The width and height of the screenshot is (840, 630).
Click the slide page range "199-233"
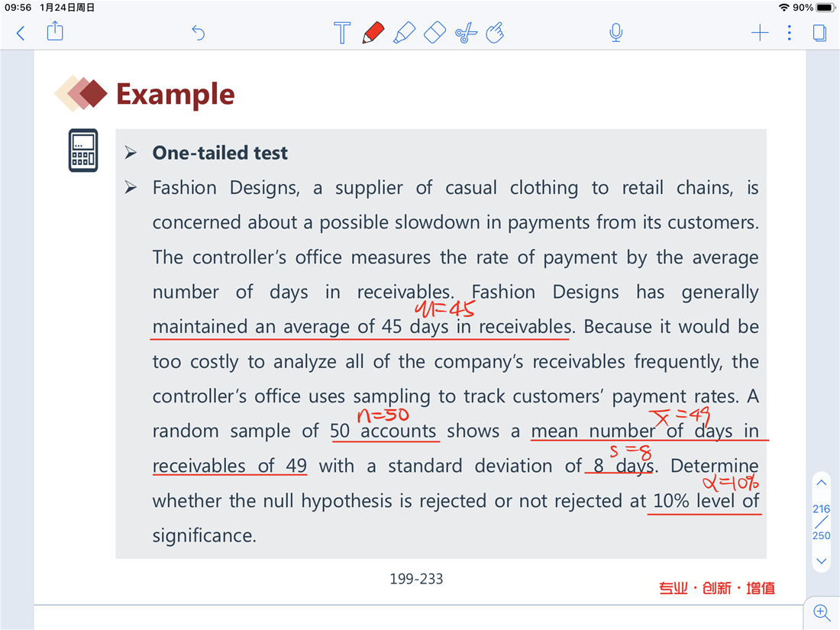pyautogui.click(x=416, y=579)
